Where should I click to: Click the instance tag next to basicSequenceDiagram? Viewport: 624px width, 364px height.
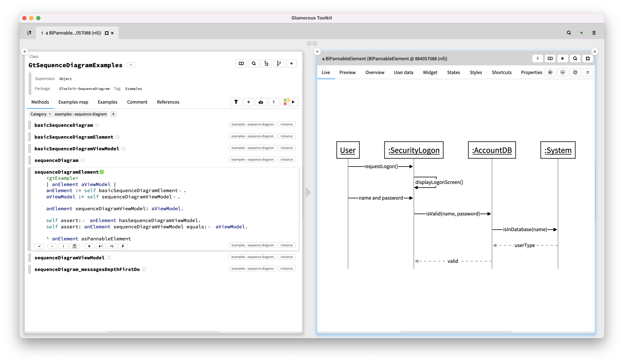point(287,124)
